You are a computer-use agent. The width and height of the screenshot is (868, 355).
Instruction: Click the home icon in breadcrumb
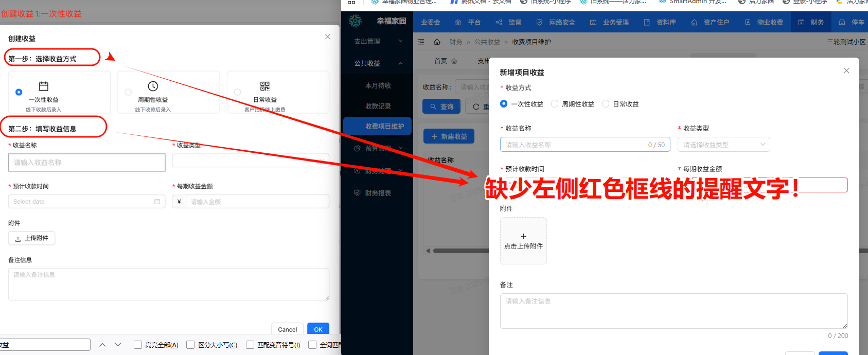(437, 42)
